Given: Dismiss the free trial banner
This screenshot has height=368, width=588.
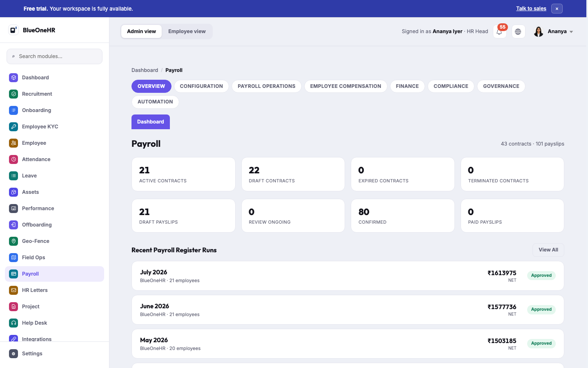Looking at the screenshot, I should (x=557, y=9).
